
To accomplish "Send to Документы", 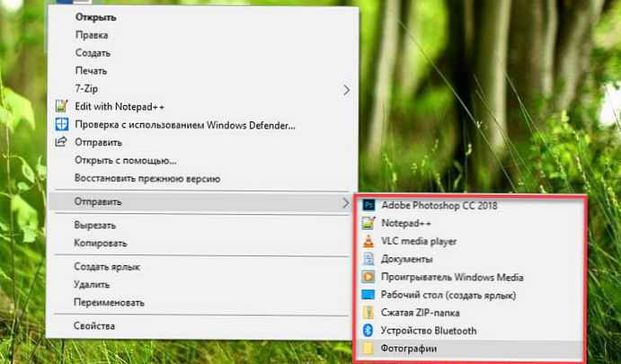I will click(x=407, y=259).
